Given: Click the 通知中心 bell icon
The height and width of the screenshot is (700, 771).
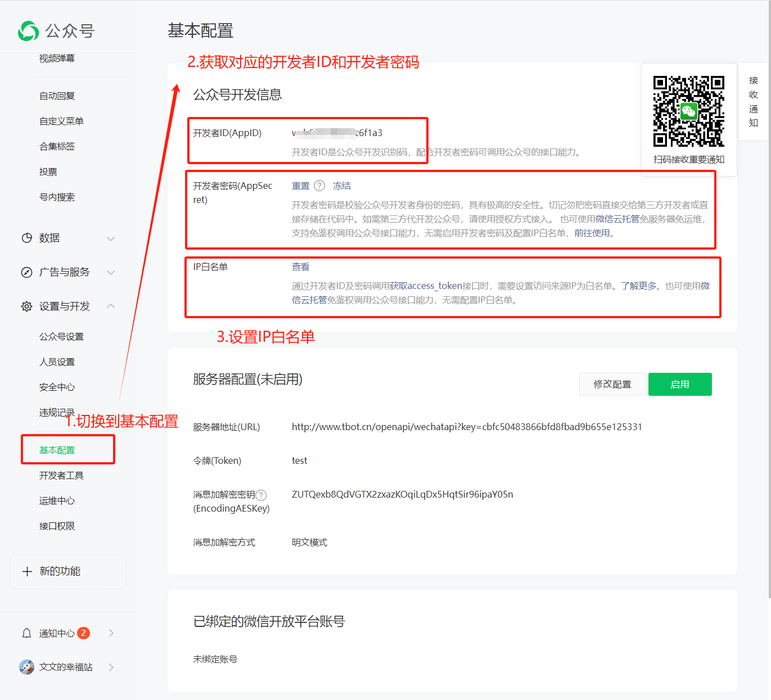Looking at the screenshot, I should pyautogui.click(x=26, y=633).
